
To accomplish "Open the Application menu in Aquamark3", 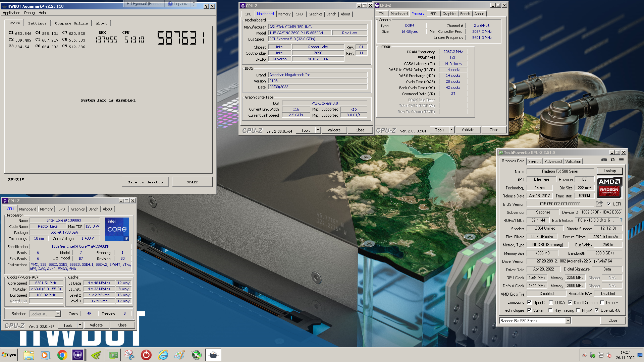I will [11, 13].
